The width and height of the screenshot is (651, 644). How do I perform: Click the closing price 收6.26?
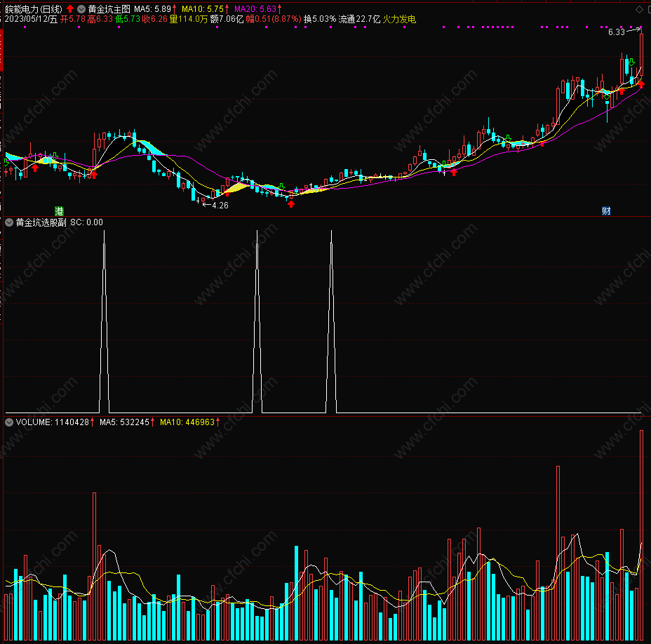(155, 19)
